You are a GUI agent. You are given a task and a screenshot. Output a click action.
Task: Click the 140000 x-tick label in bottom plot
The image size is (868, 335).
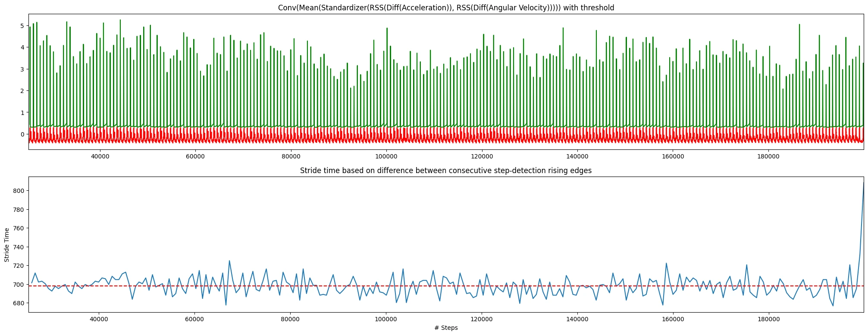point(577,319)
